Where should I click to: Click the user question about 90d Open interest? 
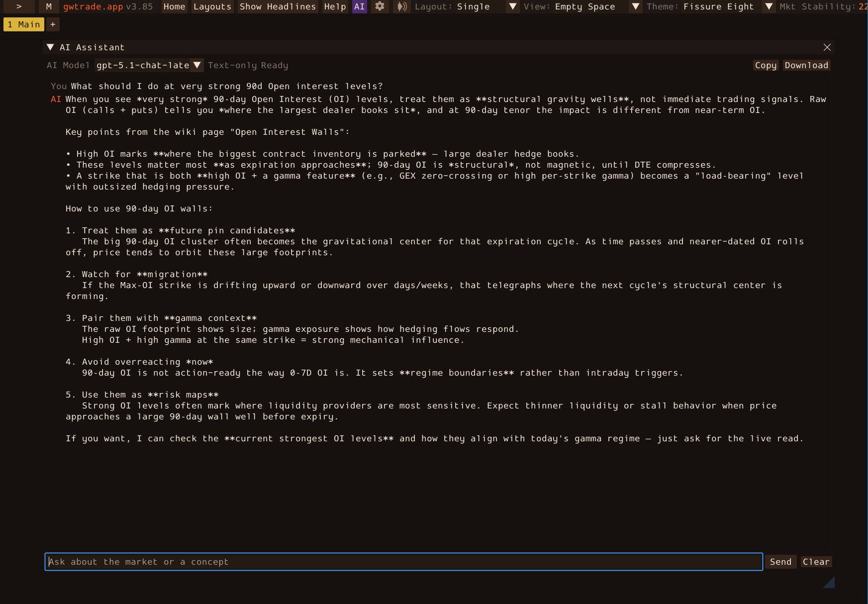click(226, 86)
